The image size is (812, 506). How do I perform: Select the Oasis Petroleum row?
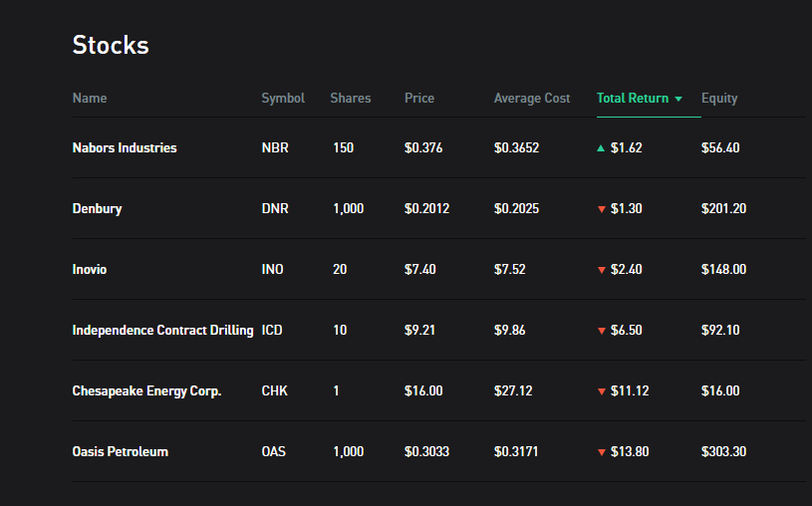pyautogui.click(x=121, y=452)
